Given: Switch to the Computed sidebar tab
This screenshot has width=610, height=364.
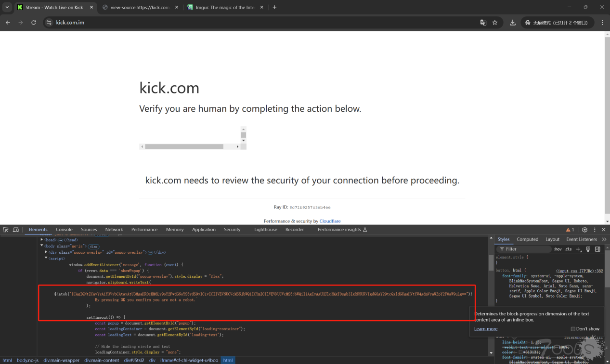Looking at the screenshot, I should pyautogui.click(x=528, y=239).
